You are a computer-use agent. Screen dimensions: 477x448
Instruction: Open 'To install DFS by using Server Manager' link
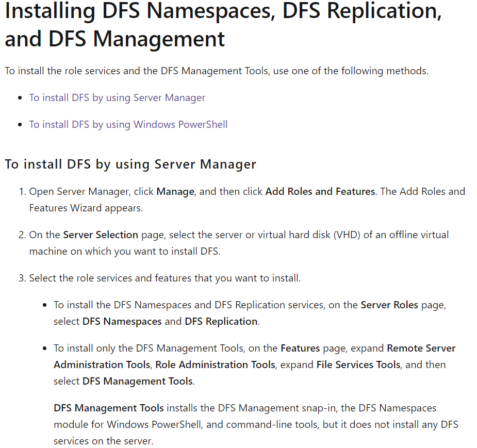click(x=117, y=97)
